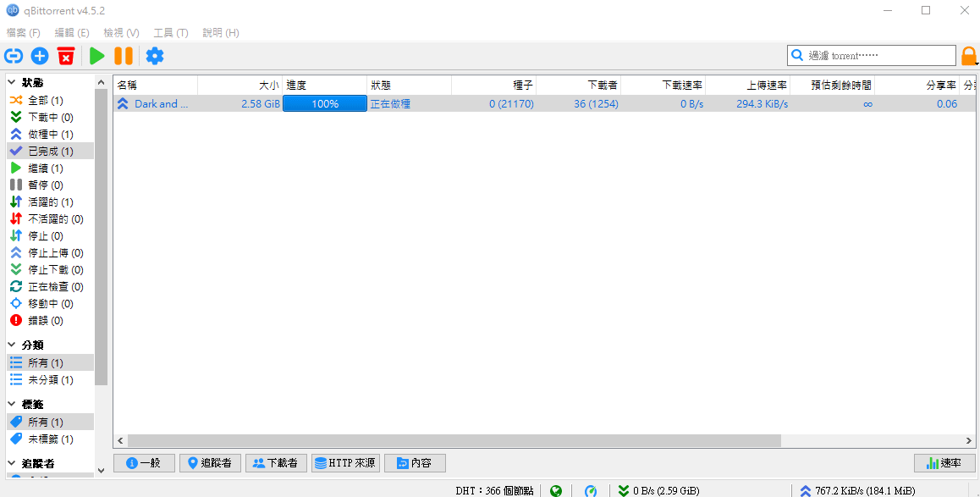Click the alternative speed limits icon in status bar
The width and height of the screenshot is (980, 497).
[x=591, y=490]
